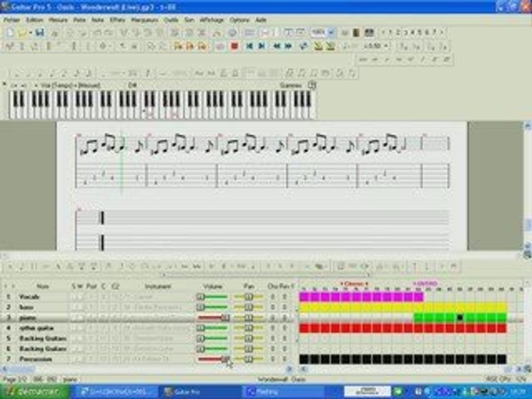
Task: Click the red Chorus marker in timeline
Action: coord(354,283)
